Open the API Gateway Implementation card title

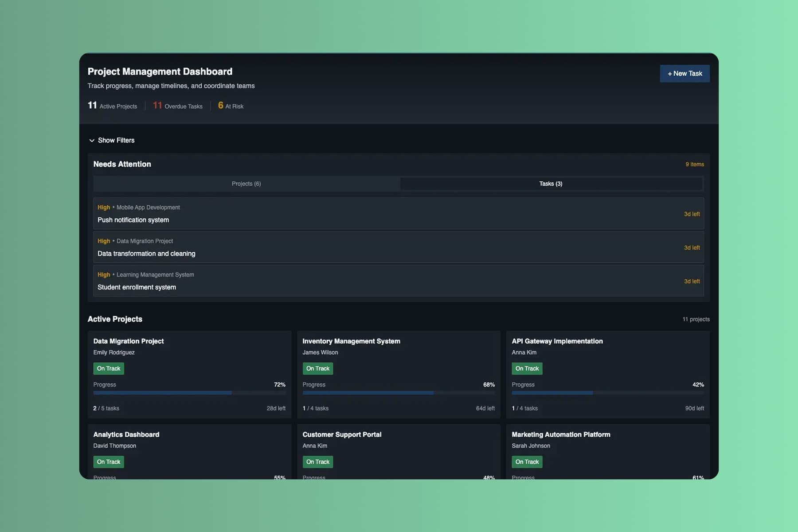[x=557, y=341]
